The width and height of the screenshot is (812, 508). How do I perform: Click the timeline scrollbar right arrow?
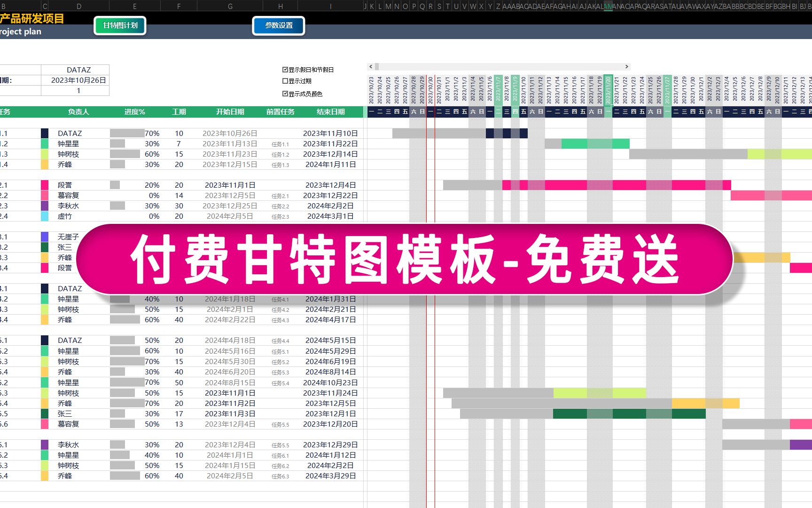click(626, 67)
